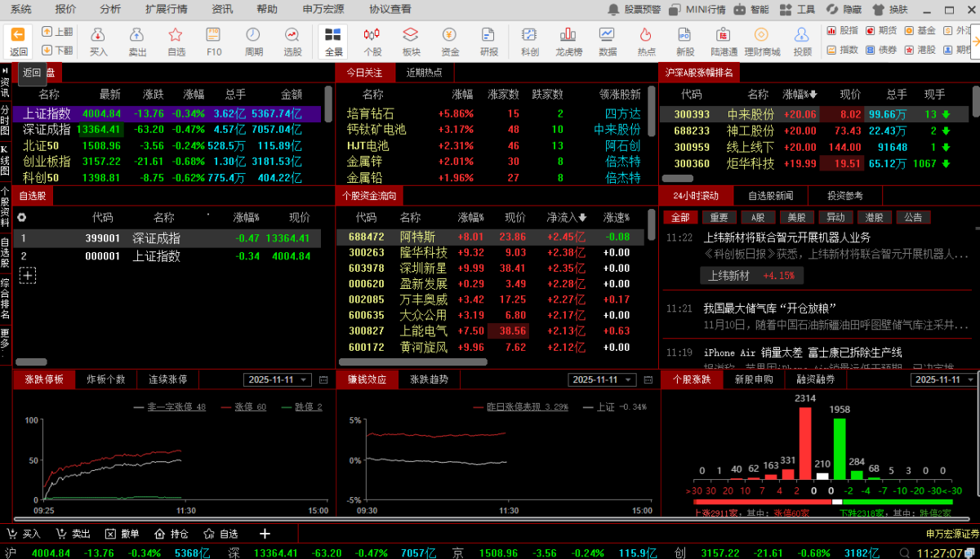Select the 重要 news filter chip
980x559 pixels.
[719, 218]
